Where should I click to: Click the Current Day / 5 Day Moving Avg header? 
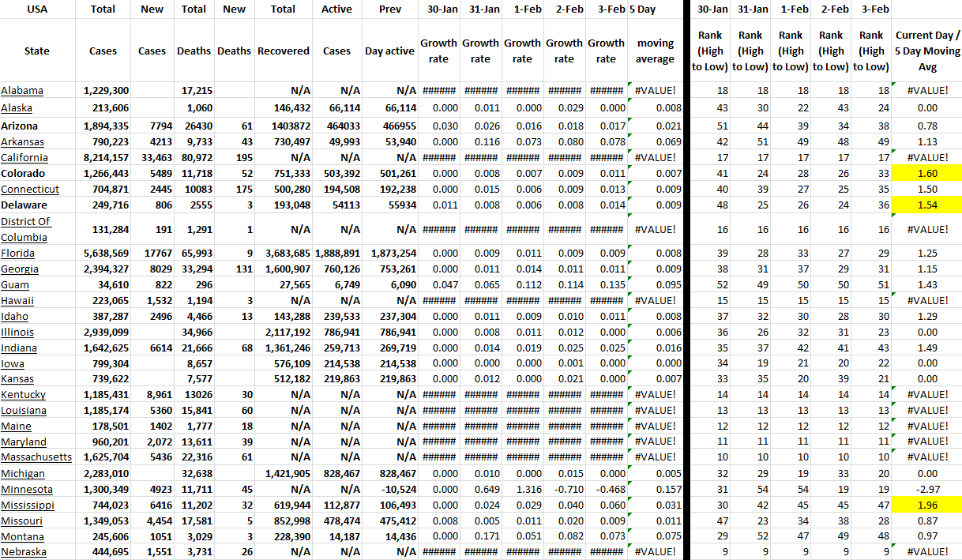coord(927,51)
